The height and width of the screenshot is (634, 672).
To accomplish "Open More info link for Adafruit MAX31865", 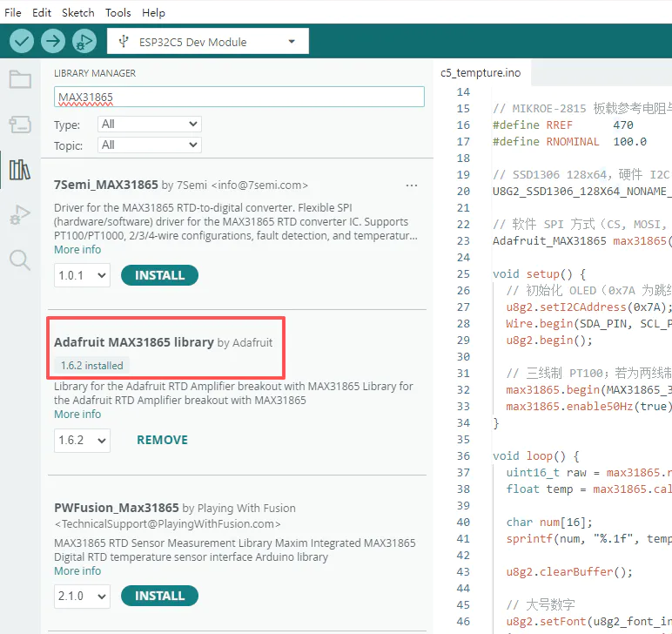I will (77, 414).
